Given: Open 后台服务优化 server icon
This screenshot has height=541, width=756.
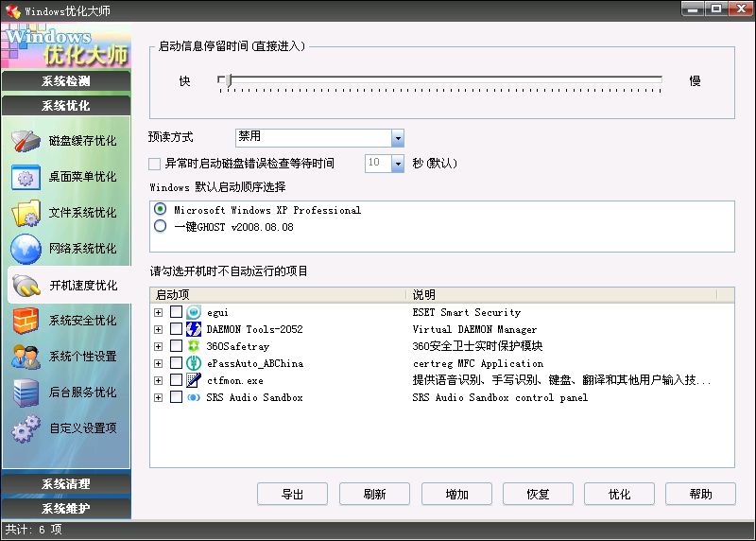Looking at the screenshot, I should [x=26, y=393].
